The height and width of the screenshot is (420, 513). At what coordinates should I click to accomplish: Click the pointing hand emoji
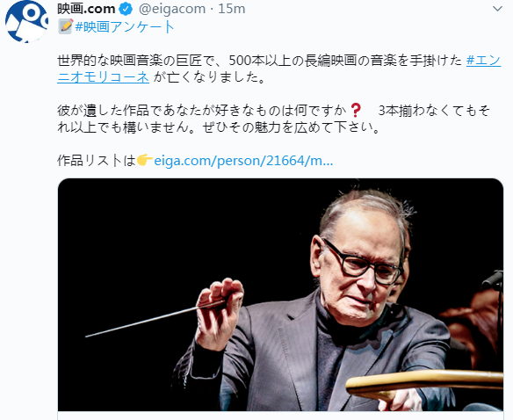[x=144, y=161]
